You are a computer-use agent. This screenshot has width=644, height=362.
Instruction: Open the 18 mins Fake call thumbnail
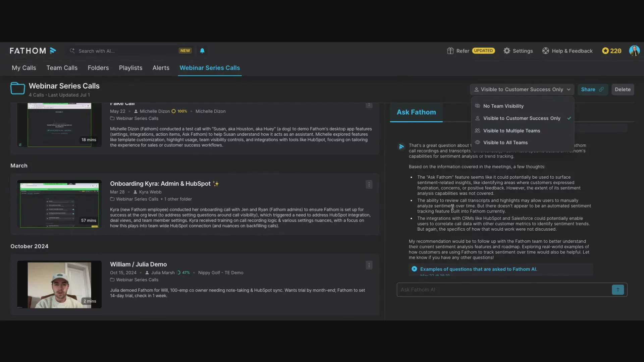[x=59, y=125]
